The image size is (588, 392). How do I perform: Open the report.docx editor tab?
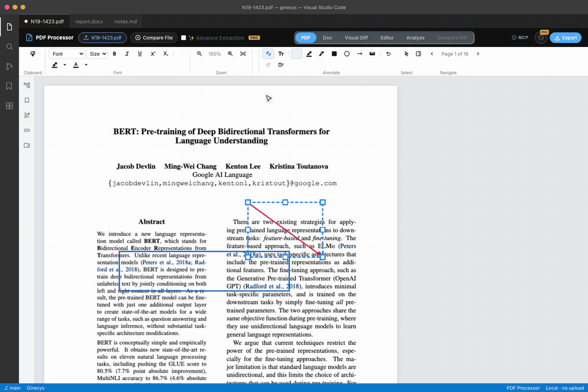pyautogui.click(x=89, y=21)
